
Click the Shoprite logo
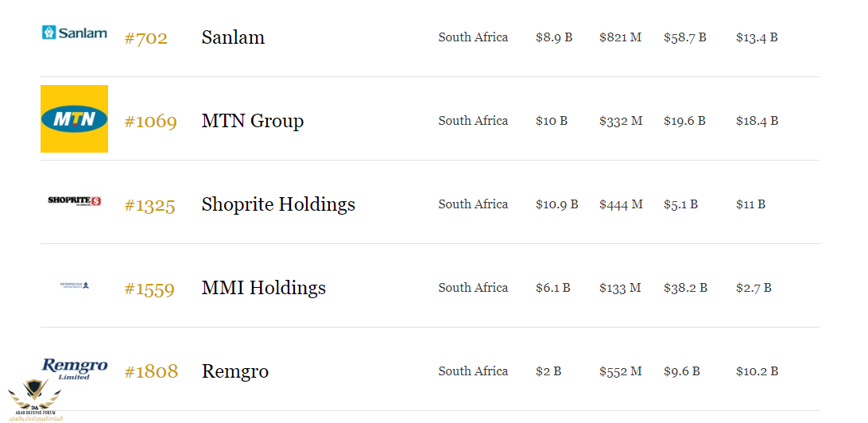74,201
